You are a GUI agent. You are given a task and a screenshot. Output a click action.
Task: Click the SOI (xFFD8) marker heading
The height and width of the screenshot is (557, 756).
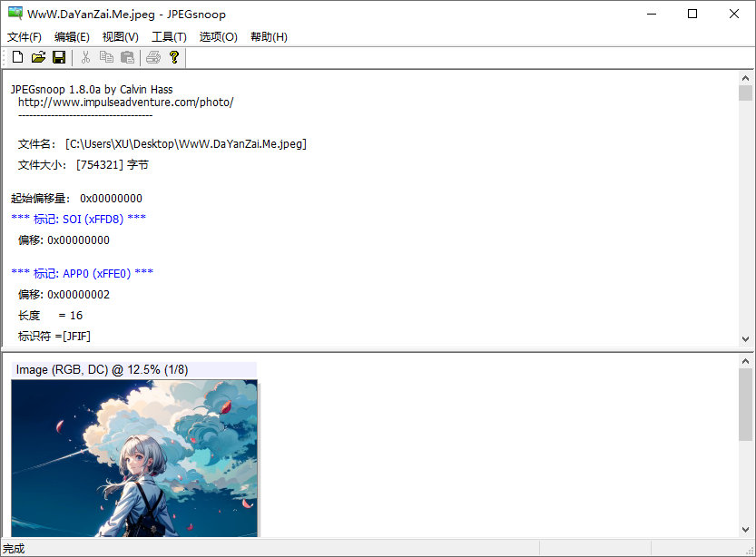tap(79, 220)
